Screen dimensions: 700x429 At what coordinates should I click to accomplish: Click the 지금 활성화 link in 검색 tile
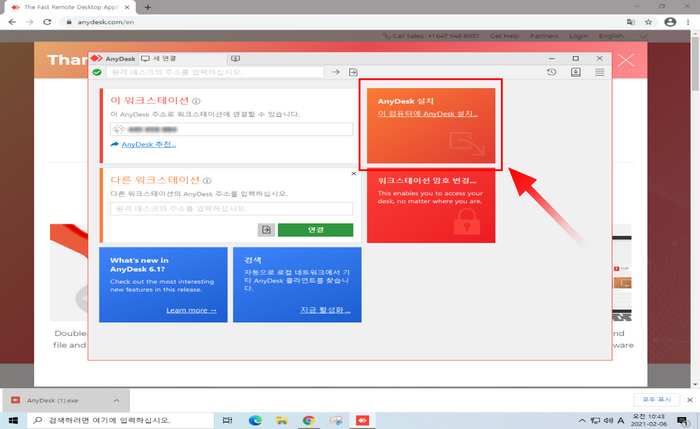(x=325, y=310)
